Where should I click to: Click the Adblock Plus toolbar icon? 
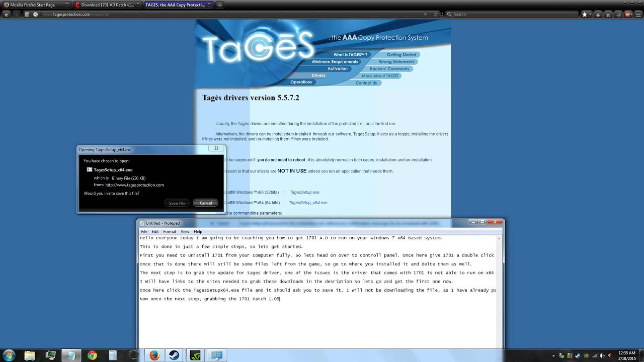(628, 14)
